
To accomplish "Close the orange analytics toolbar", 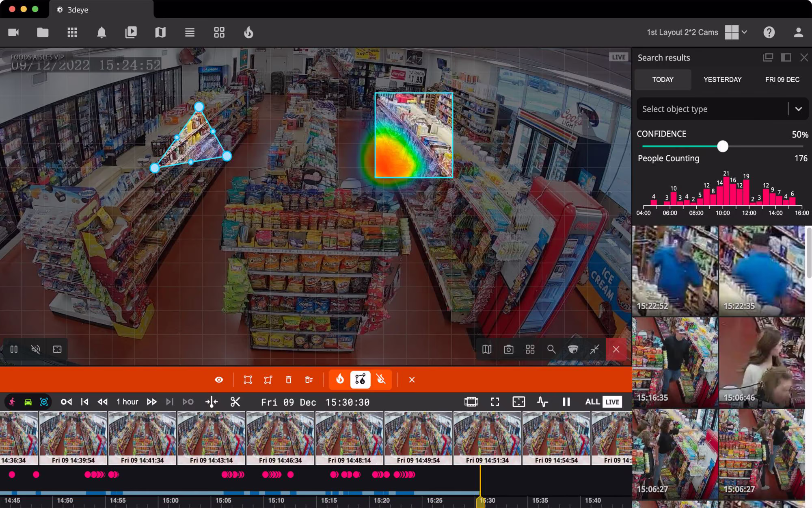I will pyautogui.click(x=412, y=380).
